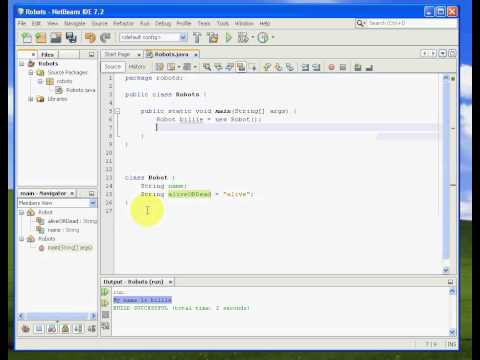Collapse the Source Packages node

[x=31, y=72]
